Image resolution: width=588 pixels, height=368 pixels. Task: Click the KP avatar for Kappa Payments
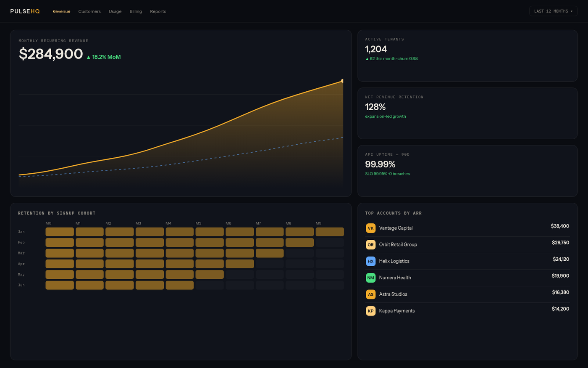(x=370, y=311)
